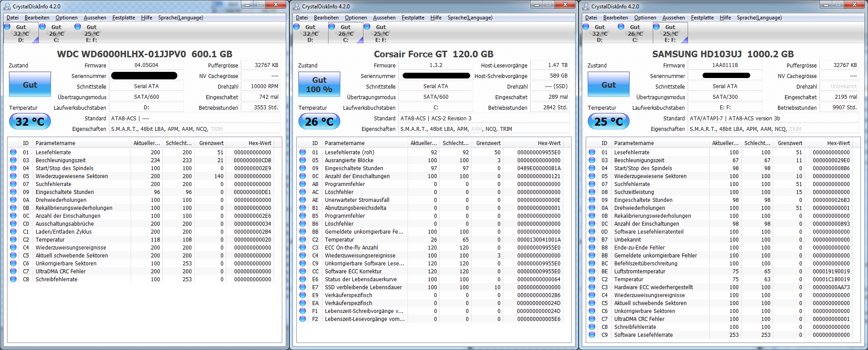The image size is (868, 350).
Task: Click the Drehzahl field showing 10000 RPM
Action: (261, 86)
